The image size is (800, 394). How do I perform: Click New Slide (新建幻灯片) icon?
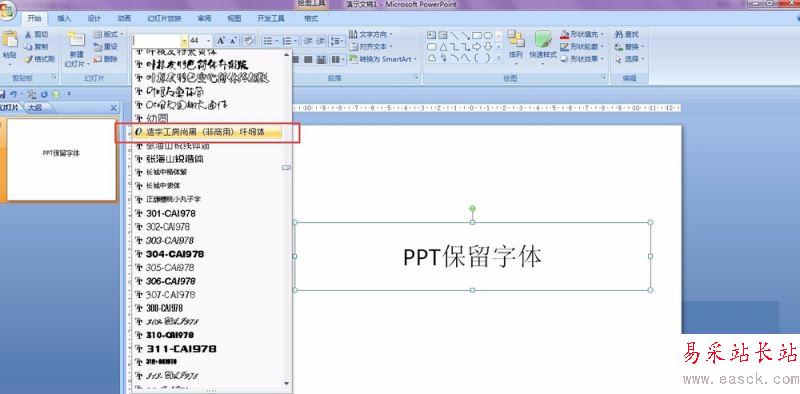pyautogui.click(x=77, y=39)
